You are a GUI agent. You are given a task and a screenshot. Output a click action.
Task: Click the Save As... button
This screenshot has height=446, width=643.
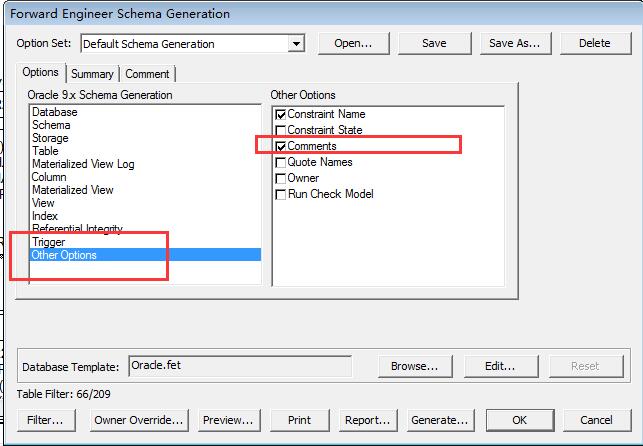[515, 43]
